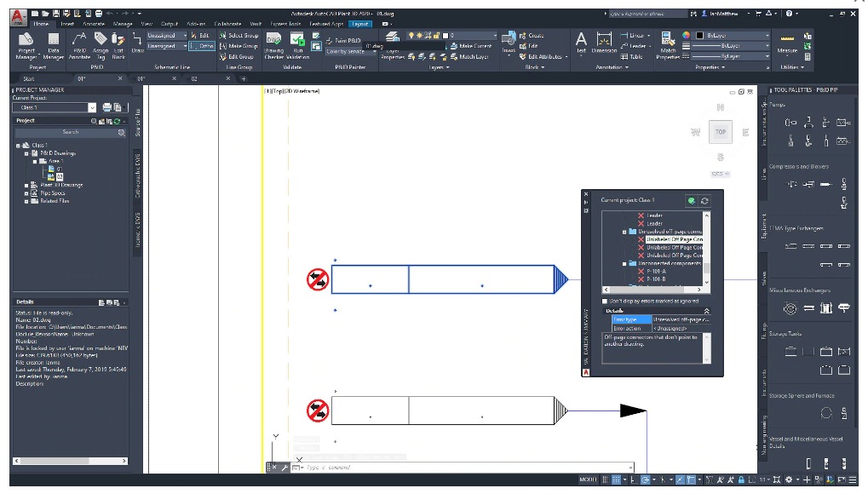Screen dimensions: 868x494
Task: Toggle 'Don't display errors marked as ignored' checkbox
Action: coord(605,302)
